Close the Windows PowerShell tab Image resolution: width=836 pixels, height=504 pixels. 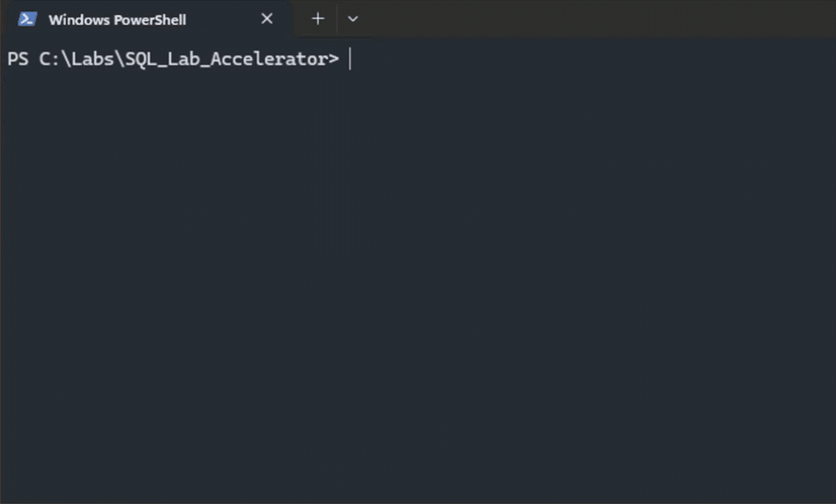click(x=267, y=19)
